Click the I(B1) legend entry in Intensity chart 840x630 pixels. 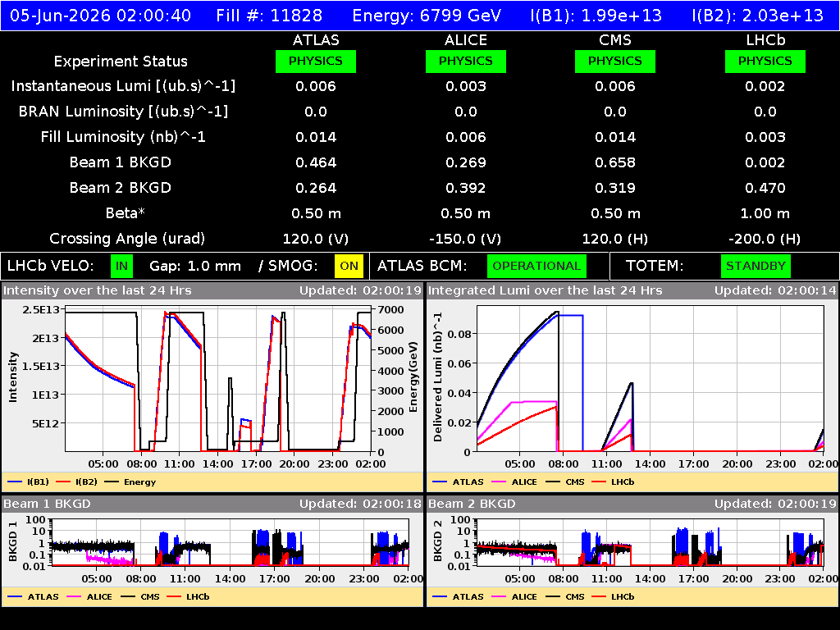click(29, 482)
